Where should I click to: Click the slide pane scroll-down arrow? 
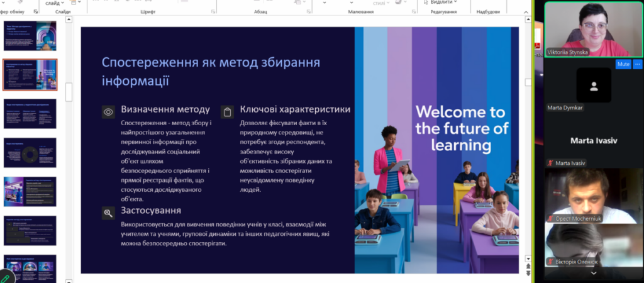pos(528,258)
